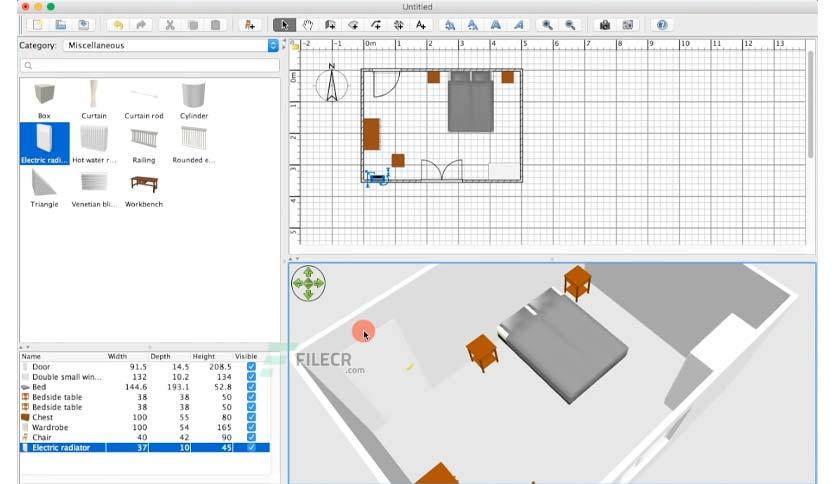Hide the Wardrobe via its checkbox
The width and height of the screenshot is (836, 484).
coord(251,427)
